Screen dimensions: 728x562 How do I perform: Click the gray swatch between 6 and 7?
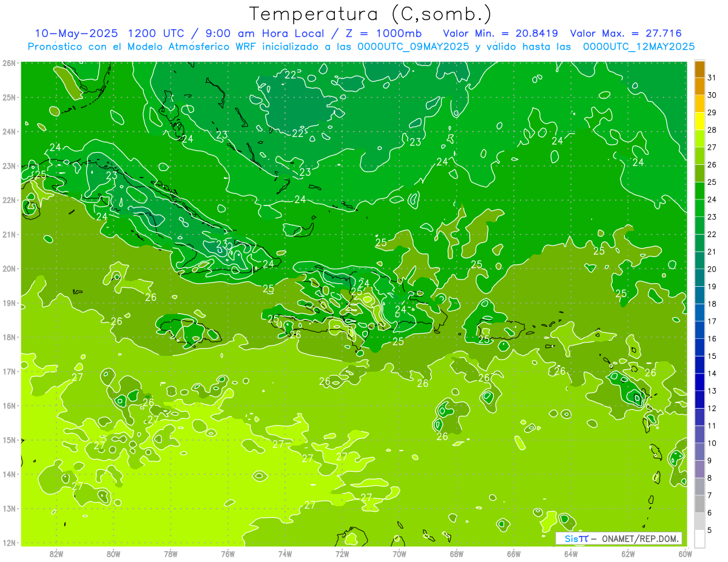(x=699, y=504)
